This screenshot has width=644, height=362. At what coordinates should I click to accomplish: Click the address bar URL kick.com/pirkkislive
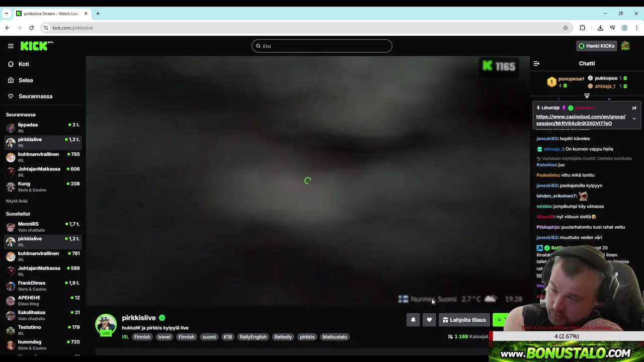[x=72, y=28]
